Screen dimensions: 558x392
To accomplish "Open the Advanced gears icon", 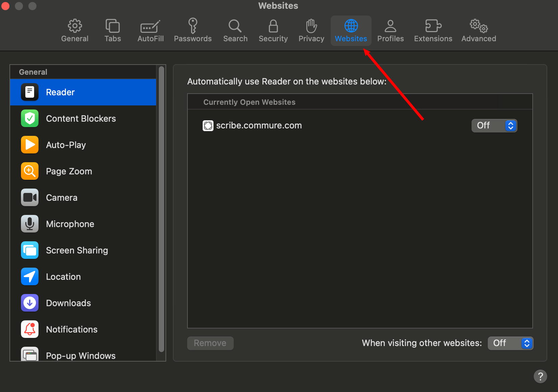I will pyautogui.click(x=479, y=26).
